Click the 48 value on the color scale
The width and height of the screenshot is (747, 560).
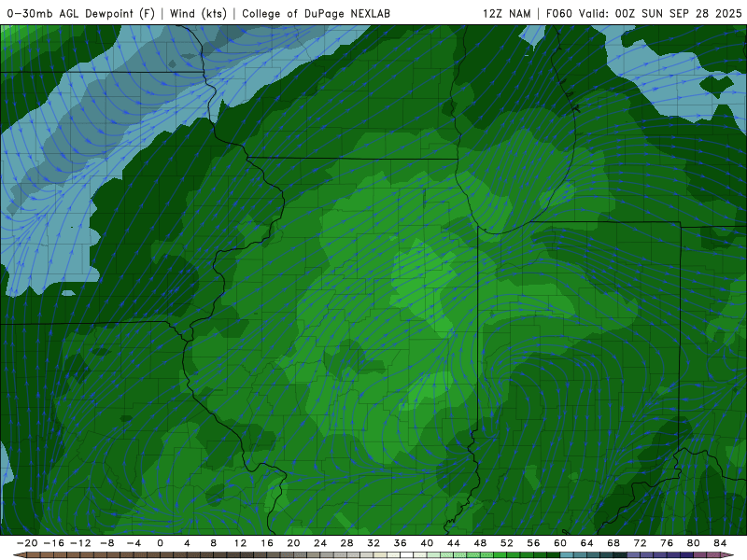coord(480,543)
